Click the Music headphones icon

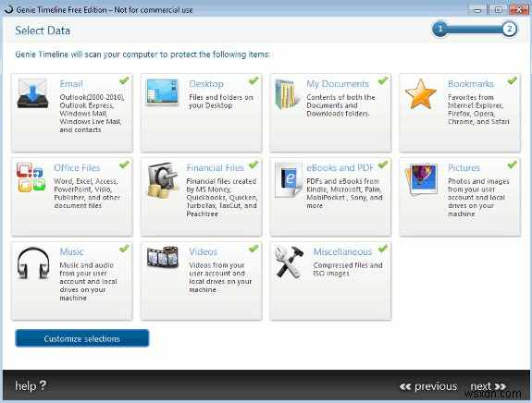33,263
